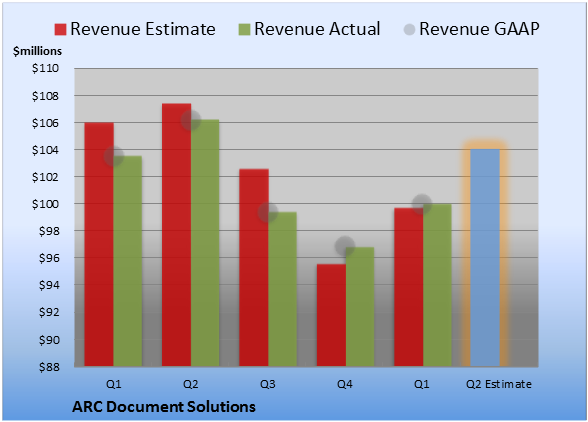Select the 'Revenue GAAP' legend label

[x=480, y=29]
